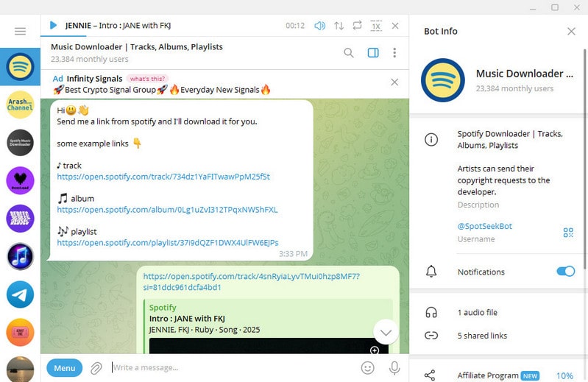Click the 'what's this?' ad label

147,79
